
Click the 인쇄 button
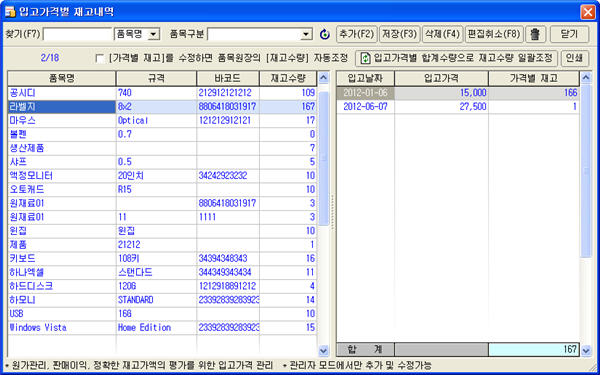tap(574, 58)
